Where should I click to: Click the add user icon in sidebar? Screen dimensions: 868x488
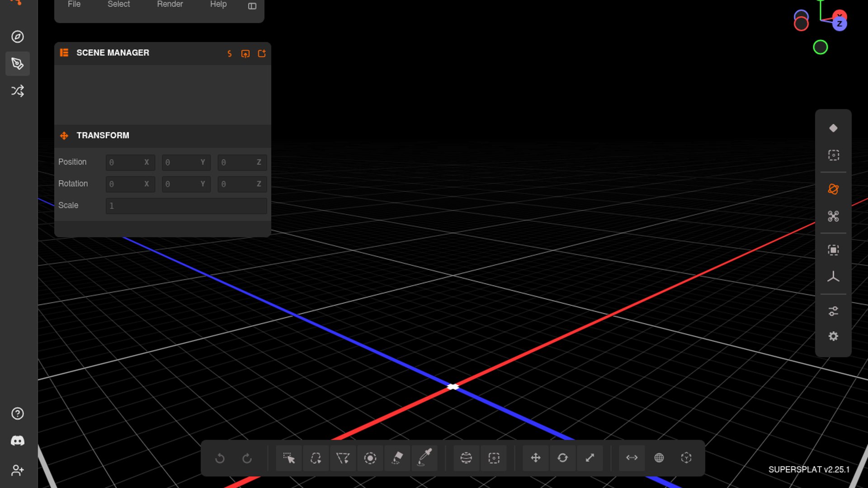pyautogui.click(x=18, y=470)
